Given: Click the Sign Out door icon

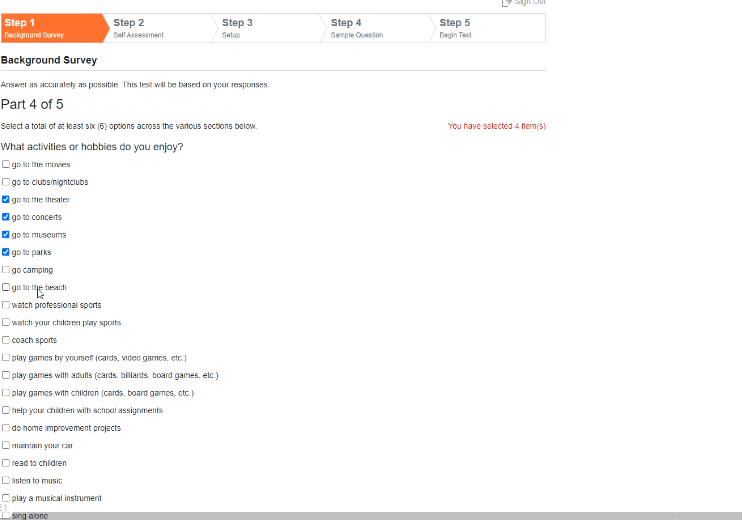Looking at the screenshot, I should click(506, 2).
